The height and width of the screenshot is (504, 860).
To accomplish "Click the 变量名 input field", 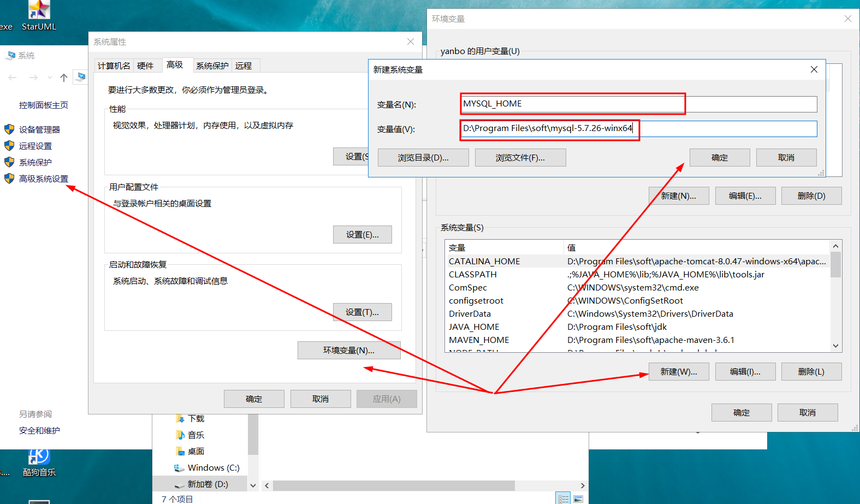I will click(x=639, y=104).
